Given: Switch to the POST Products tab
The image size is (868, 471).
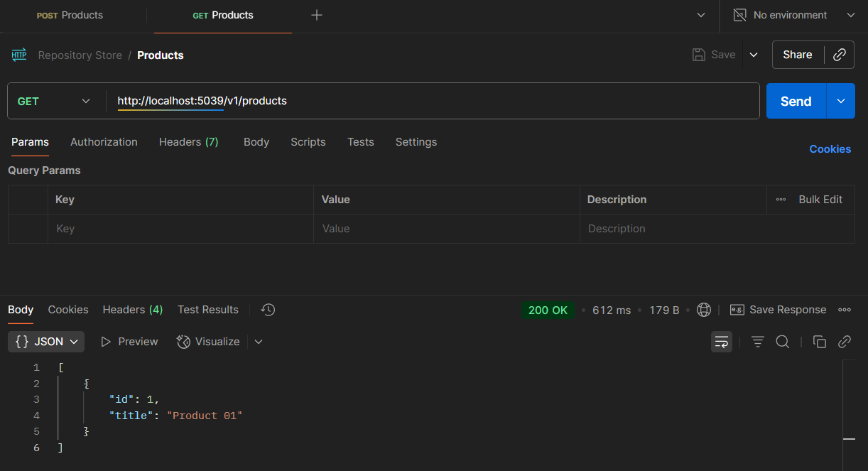Looking at the screenshot, I should [x=70, y=15].
